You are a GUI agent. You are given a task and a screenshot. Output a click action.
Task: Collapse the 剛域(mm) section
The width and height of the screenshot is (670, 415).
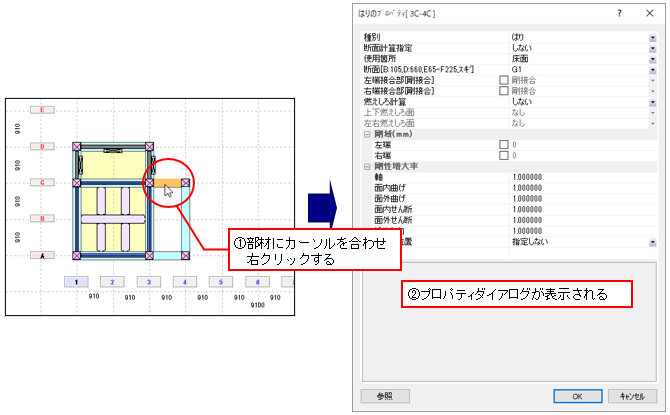tap(367, 134)
